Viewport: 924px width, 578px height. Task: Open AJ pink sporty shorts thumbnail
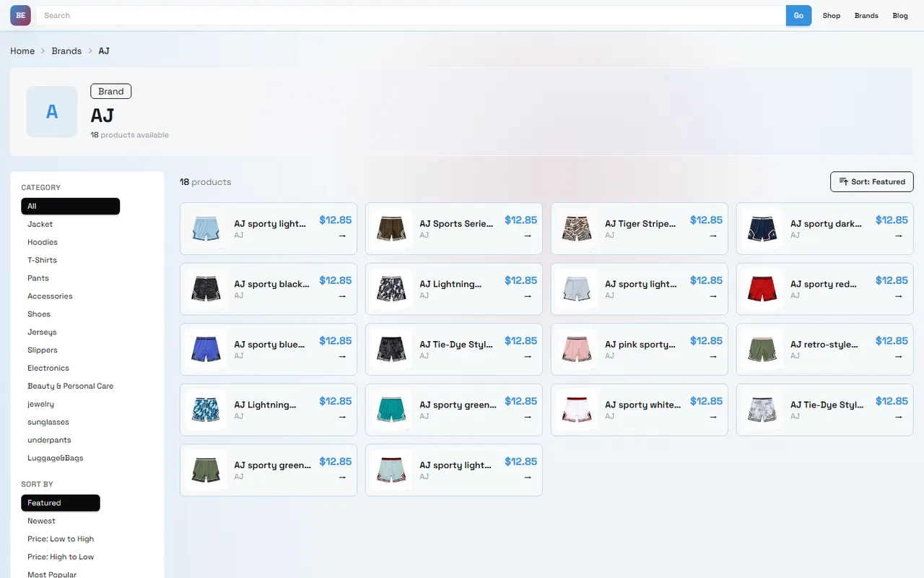pos(577,350)
